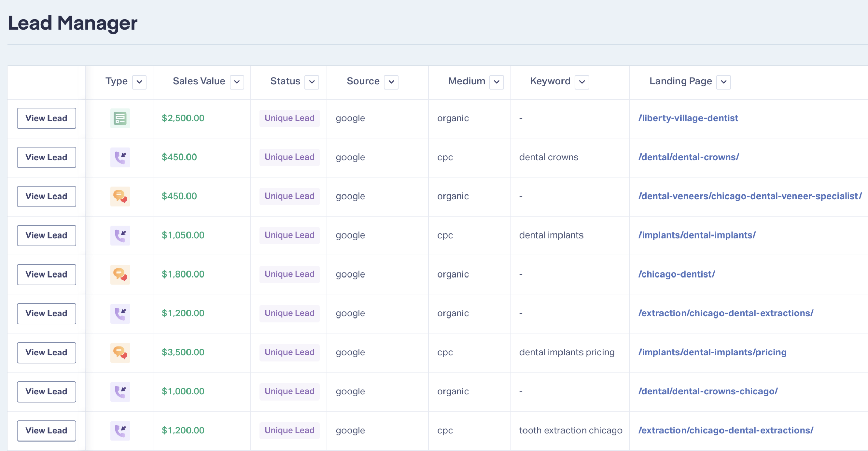Click the chat icon for /chicago-dentist/ lead

120,274
